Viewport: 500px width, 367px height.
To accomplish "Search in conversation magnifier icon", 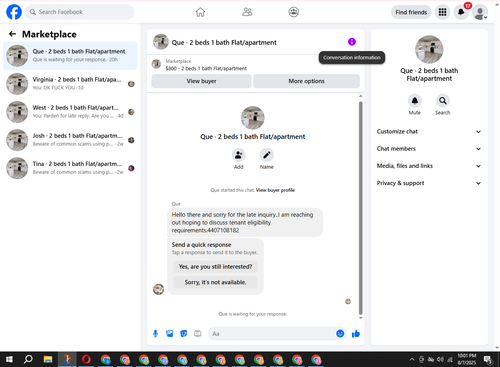I will pos(443,101).
